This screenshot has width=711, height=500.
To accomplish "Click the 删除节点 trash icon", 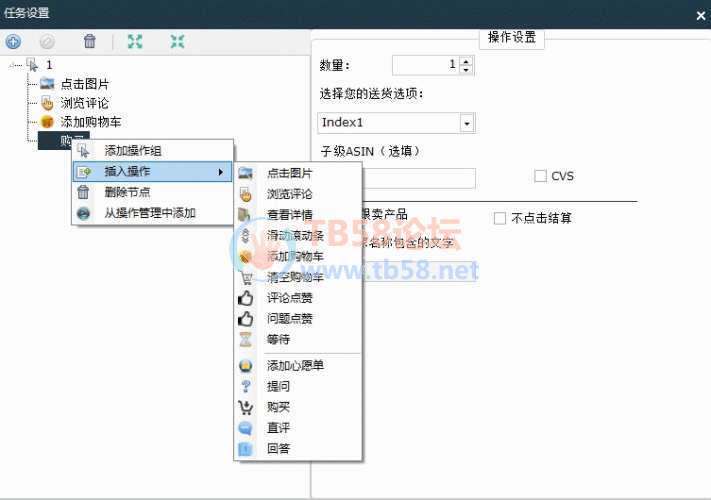I will (x=83, y=192).
